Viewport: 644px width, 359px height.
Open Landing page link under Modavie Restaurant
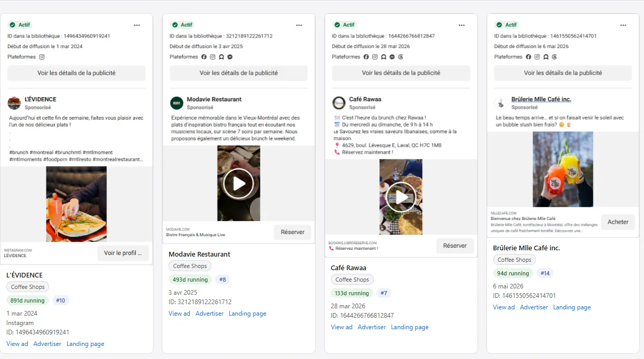[248, 314]
